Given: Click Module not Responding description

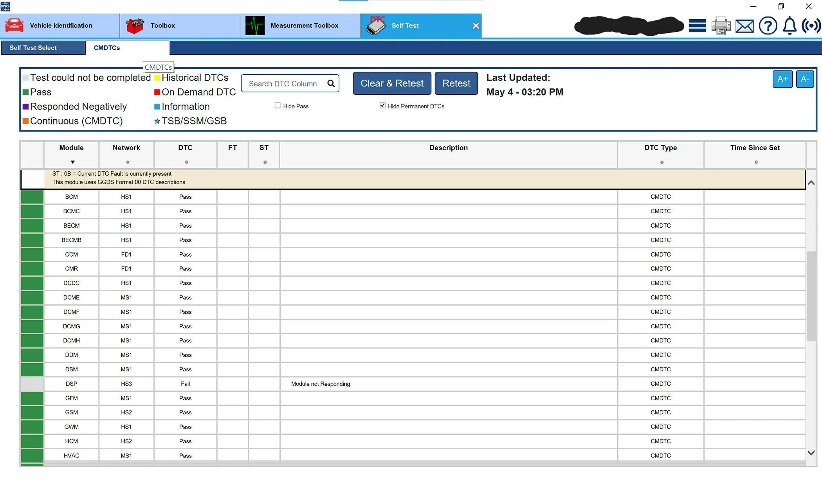Looking at the screenshot, I should (x=321, y=384).
